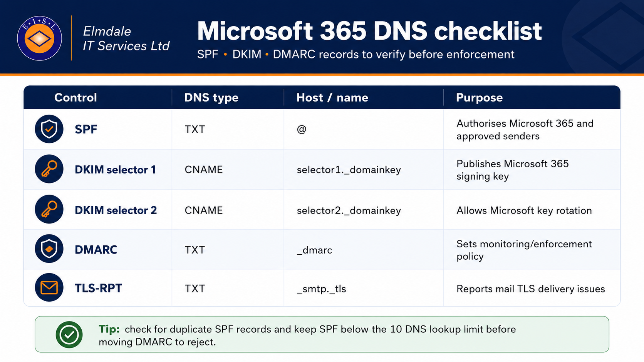Click selector1._domainkey host name
644x362 pixels.
pos(349,170)
